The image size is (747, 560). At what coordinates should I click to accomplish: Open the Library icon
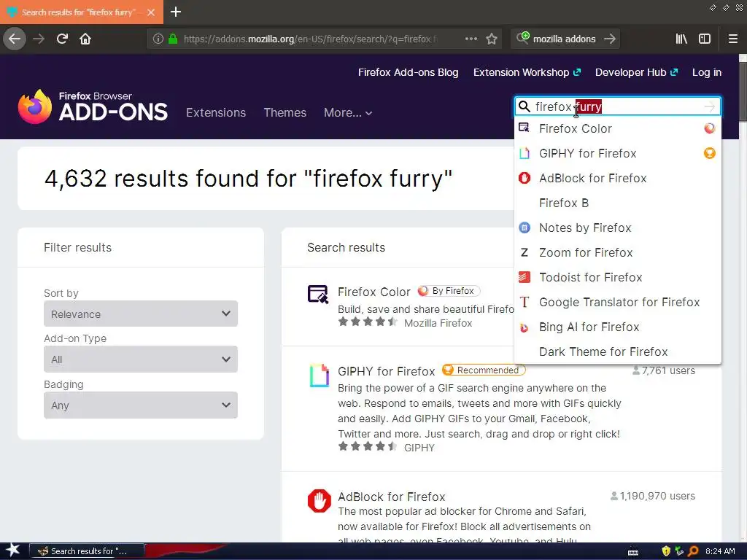point(681,39)
